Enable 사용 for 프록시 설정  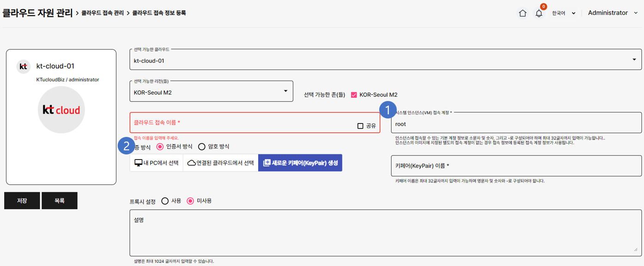165,200
